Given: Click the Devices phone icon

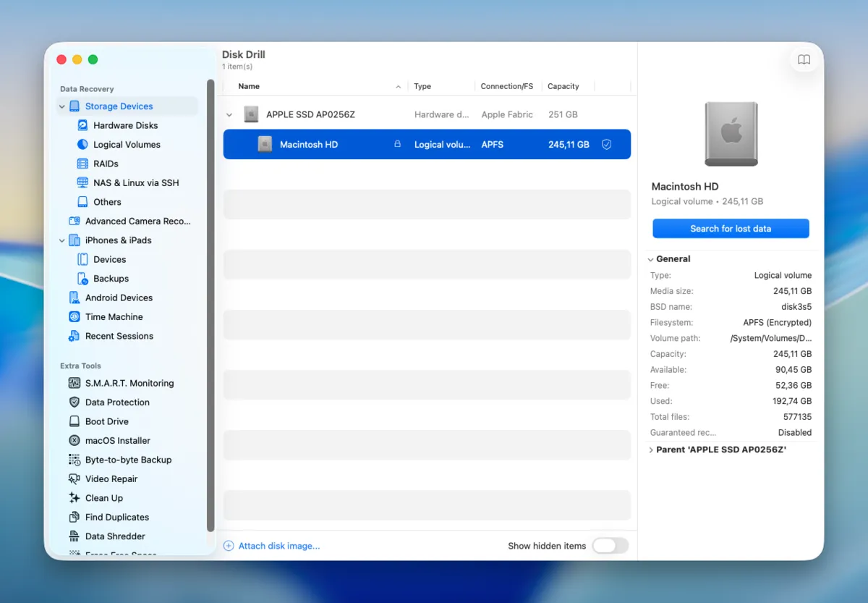Looking at the screenshot, I should click(x=82, y=259).
